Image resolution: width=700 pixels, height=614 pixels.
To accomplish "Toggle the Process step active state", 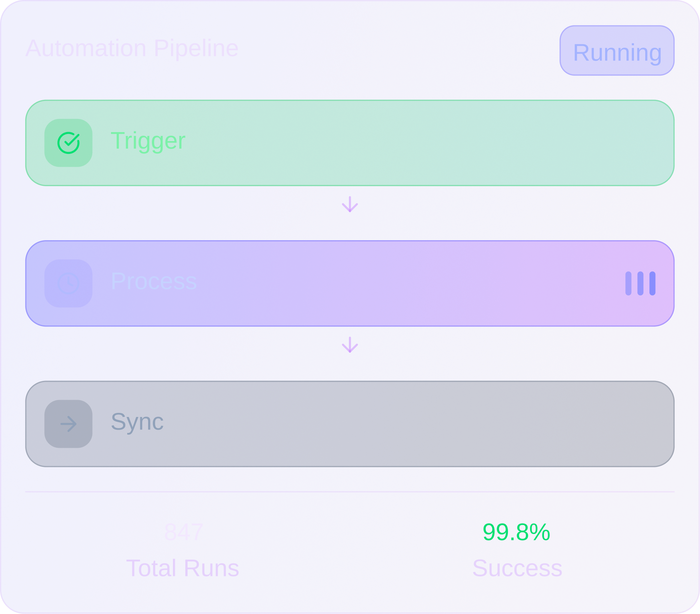I will pos(349,283).
